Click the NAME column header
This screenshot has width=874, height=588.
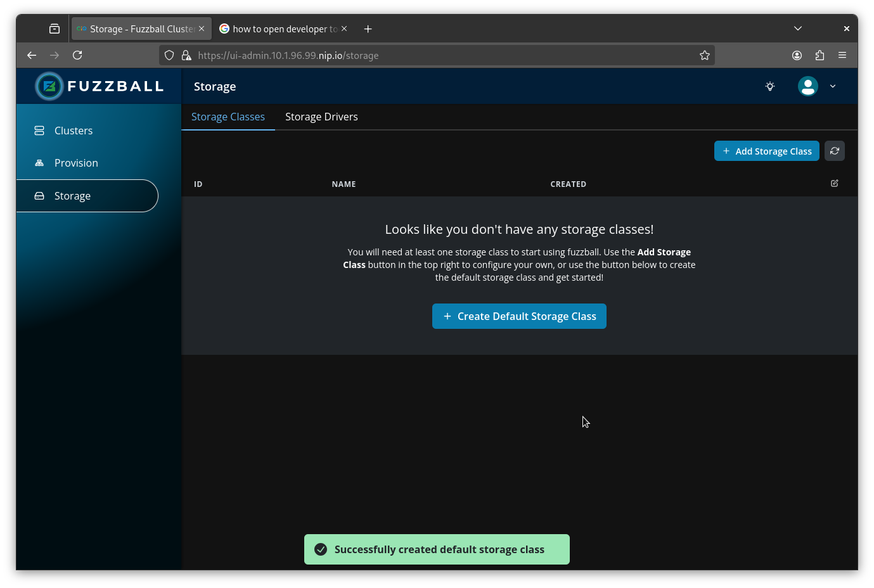point(344,184)
